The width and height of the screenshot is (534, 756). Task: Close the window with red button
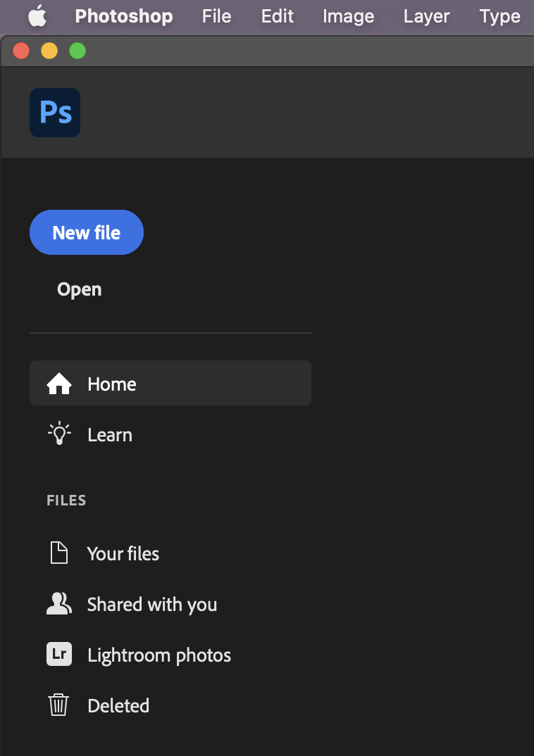point(21,51)
